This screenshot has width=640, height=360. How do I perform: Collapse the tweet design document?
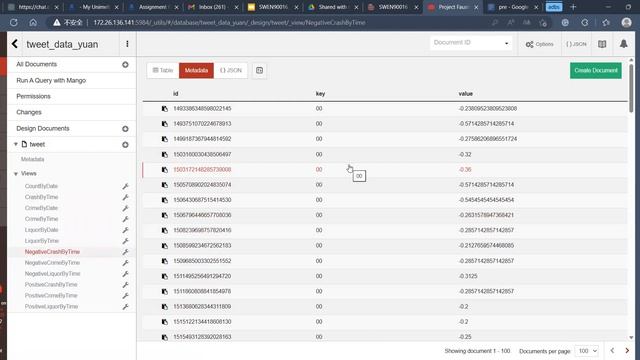(x=16, y=144)
